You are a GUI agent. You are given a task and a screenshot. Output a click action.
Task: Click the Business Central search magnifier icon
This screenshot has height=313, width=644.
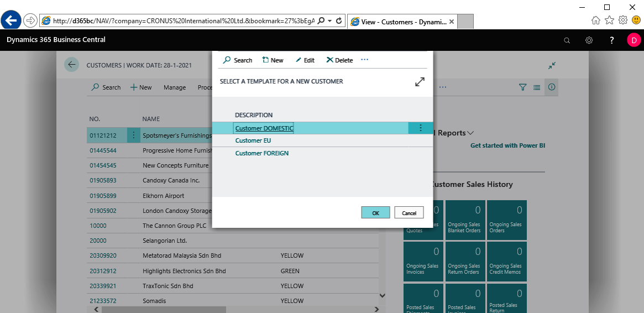click(567, 40)
